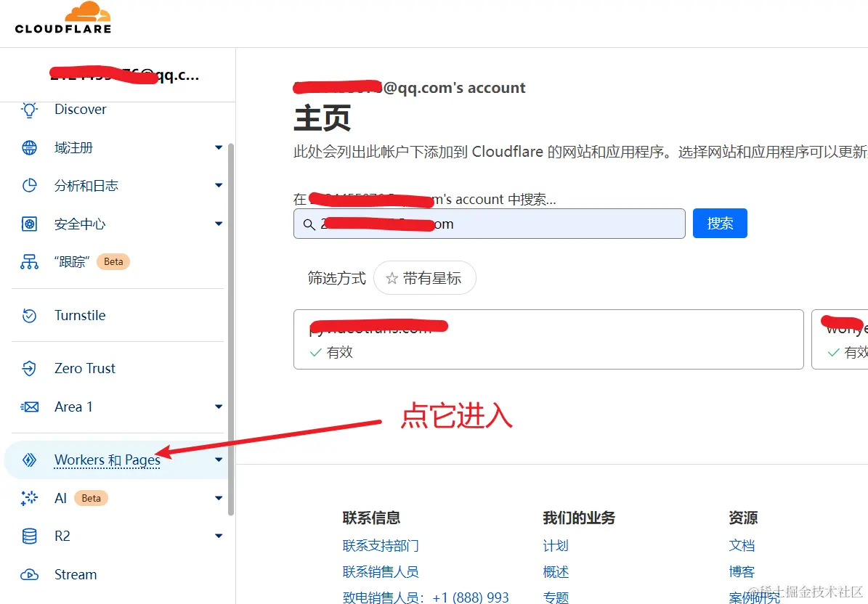
Task: Open Stream in the sidebar
Action: [x=76, y=575]
